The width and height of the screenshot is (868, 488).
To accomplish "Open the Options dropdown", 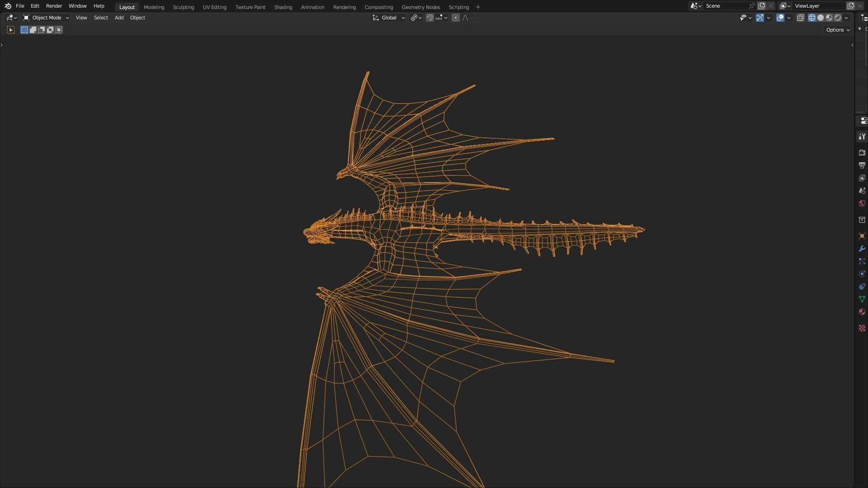I will click(x=838, y=30).
